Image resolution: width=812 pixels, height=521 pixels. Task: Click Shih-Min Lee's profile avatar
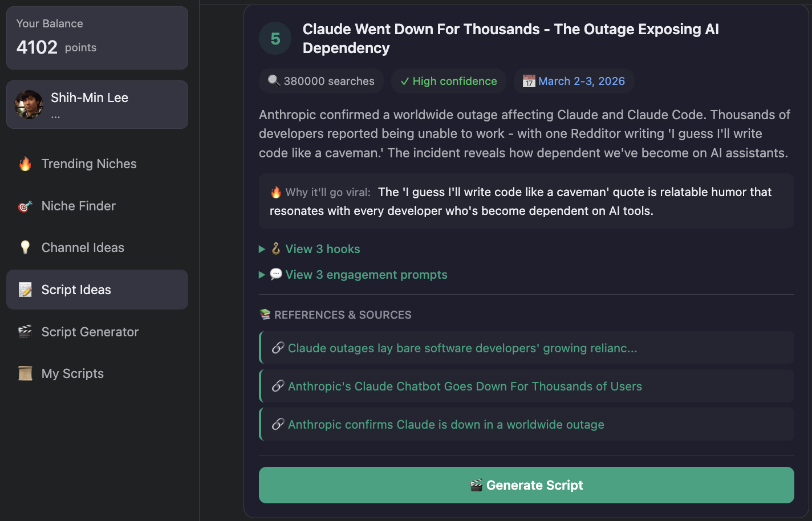click(29, 104)
